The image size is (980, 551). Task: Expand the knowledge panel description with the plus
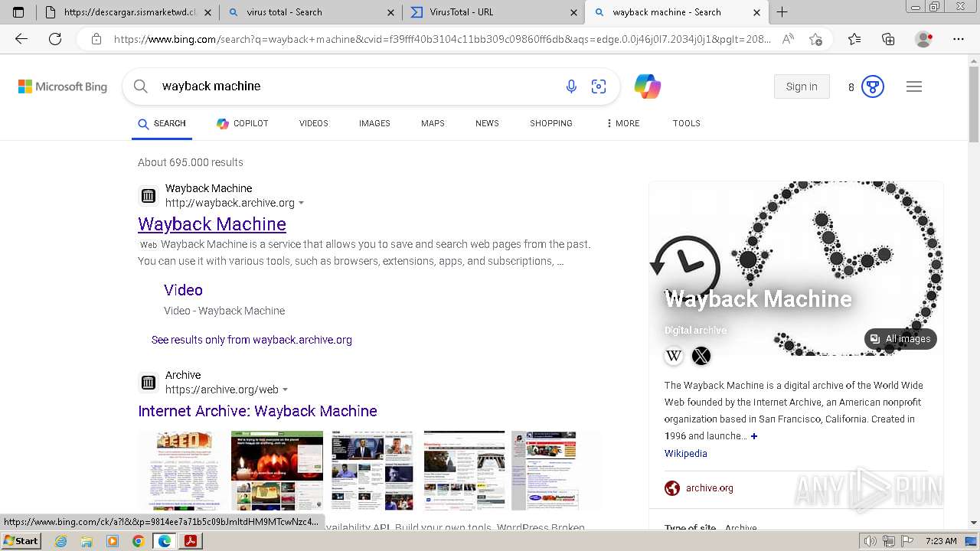pos(754,436)
